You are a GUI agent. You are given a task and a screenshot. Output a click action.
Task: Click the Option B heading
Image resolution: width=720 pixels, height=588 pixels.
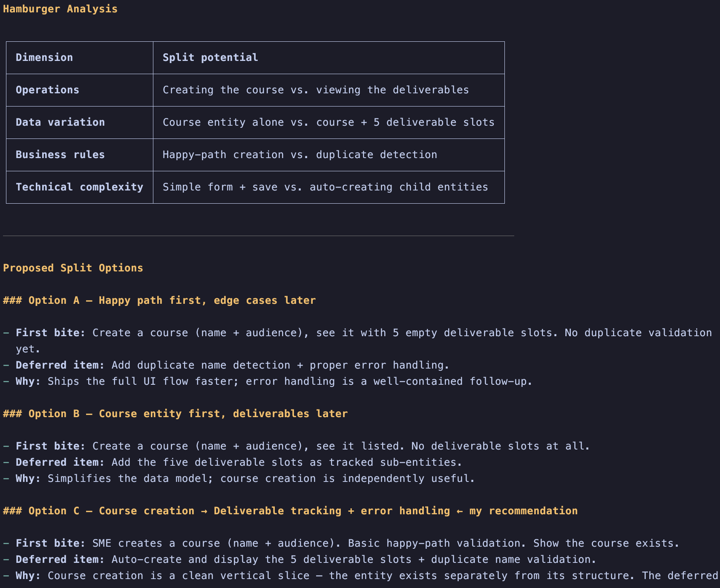pos(175,414)
